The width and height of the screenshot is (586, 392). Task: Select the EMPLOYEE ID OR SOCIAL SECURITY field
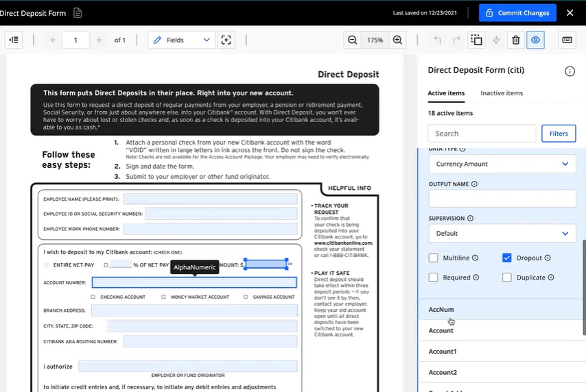click(x=221, y=214)
